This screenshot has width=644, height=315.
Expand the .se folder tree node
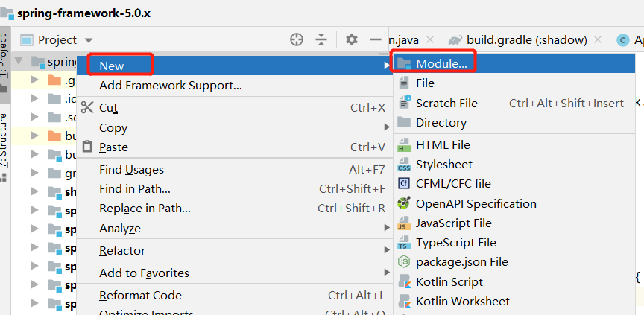35,118
